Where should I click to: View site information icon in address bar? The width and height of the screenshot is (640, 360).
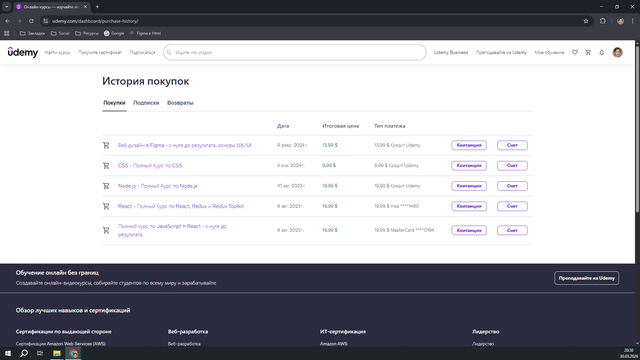[x=46, y=21]
